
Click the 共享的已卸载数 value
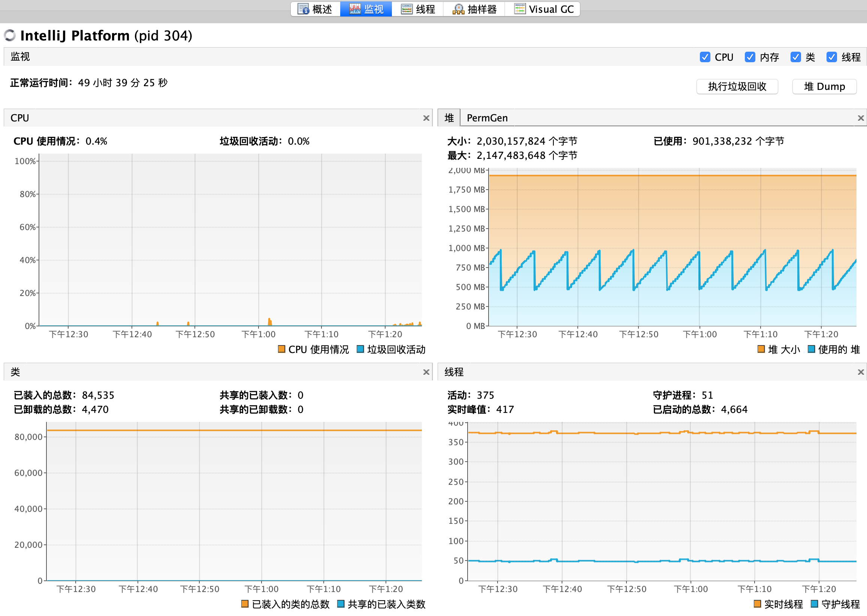pos(300,409)
